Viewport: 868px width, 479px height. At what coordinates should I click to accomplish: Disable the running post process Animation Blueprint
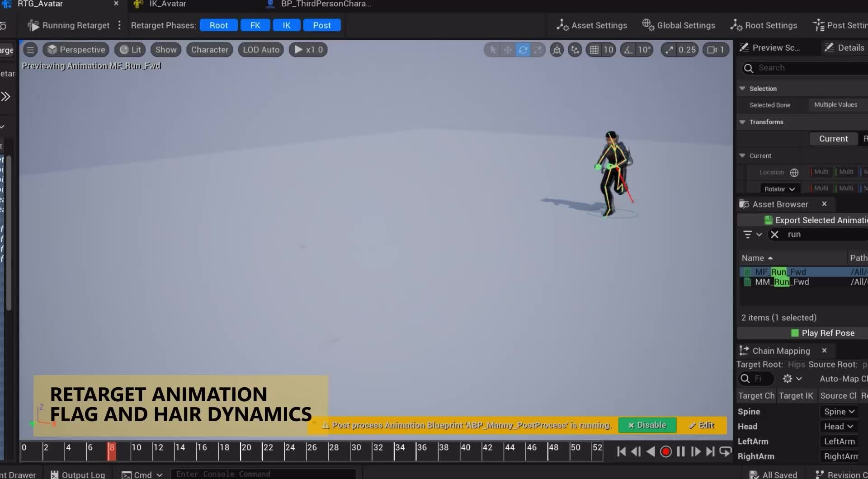[x=647, y=425]
